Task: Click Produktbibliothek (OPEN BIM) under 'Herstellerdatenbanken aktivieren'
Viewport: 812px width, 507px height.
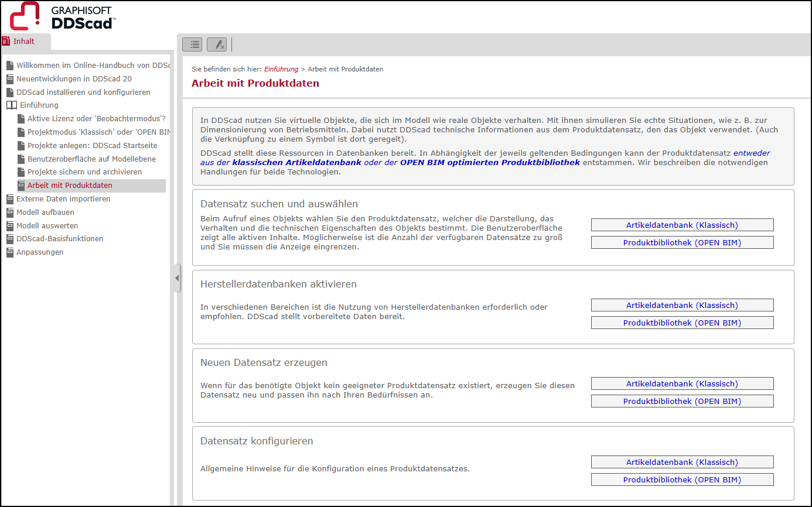Action: click(x=682, y=323)
